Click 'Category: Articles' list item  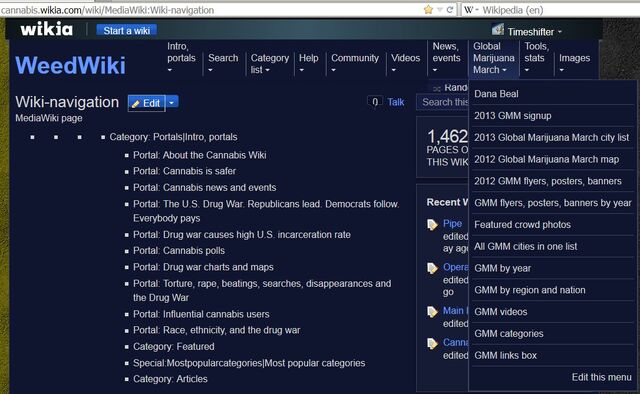[x=170, y=379]
